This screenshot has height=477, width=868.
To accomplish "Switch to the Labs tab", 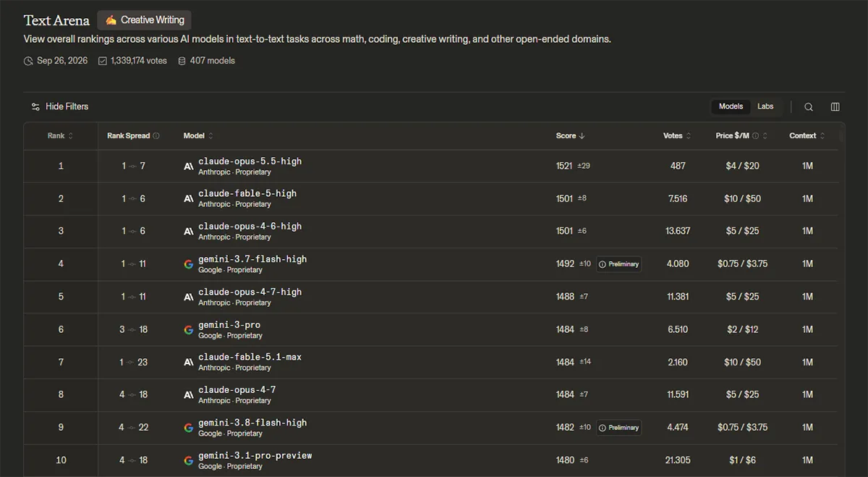I will click(765, 106).
